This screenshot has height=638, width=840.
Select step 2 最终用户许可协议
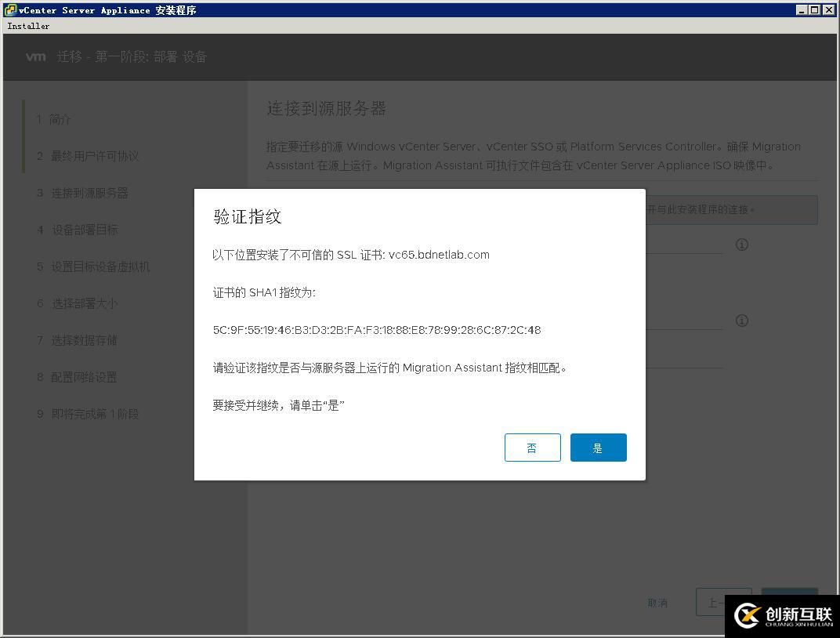[88, 156]
